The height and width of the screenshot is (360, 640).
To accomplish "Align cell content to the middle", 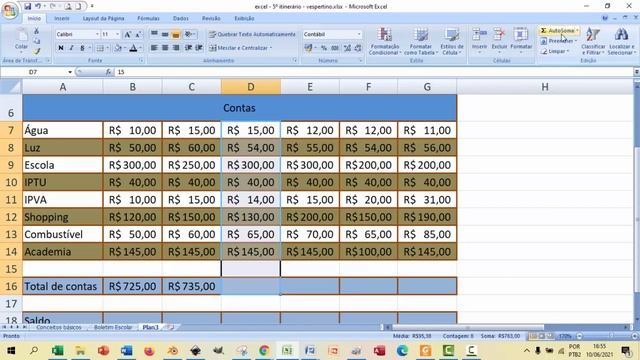I will pyautogui.click(x=165, y=34).
